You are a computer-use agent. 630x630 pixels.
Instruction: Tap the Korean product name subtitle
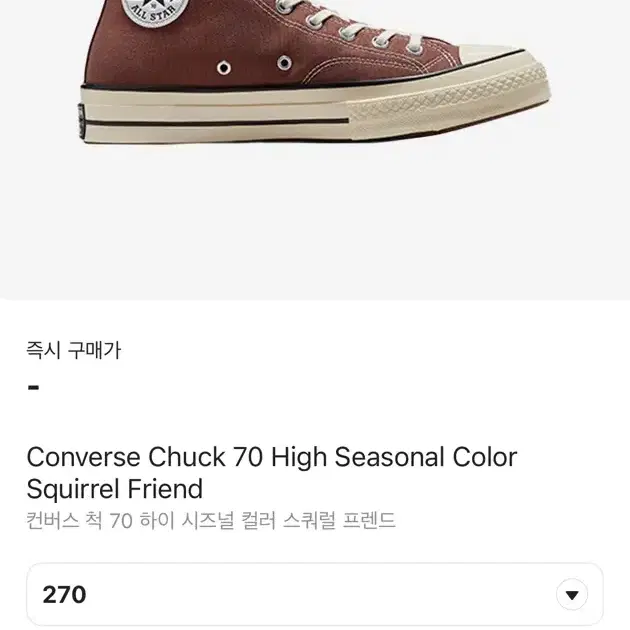[x=211, y=521]
